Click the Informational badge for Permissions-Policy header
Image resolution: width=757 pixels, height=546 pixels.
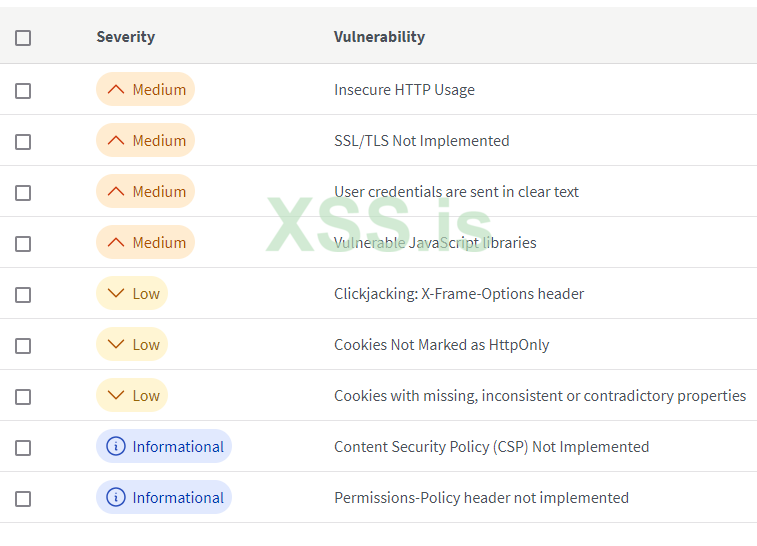164,498
